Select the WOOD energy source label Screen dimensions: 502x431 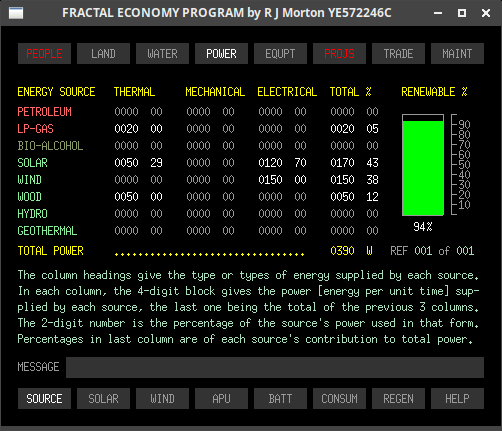(29, 197)
